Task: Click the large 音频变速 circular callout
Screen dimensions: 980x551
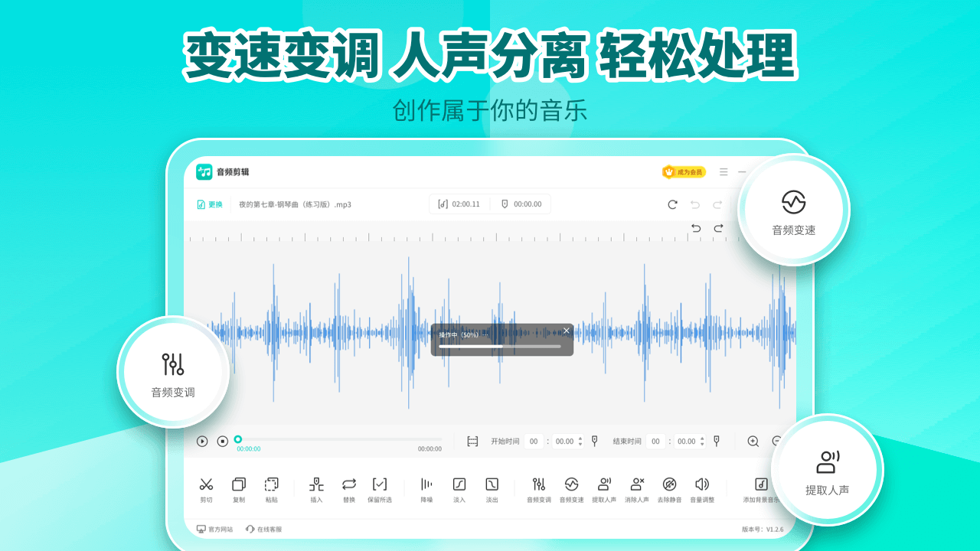Action: coord(794,210)
